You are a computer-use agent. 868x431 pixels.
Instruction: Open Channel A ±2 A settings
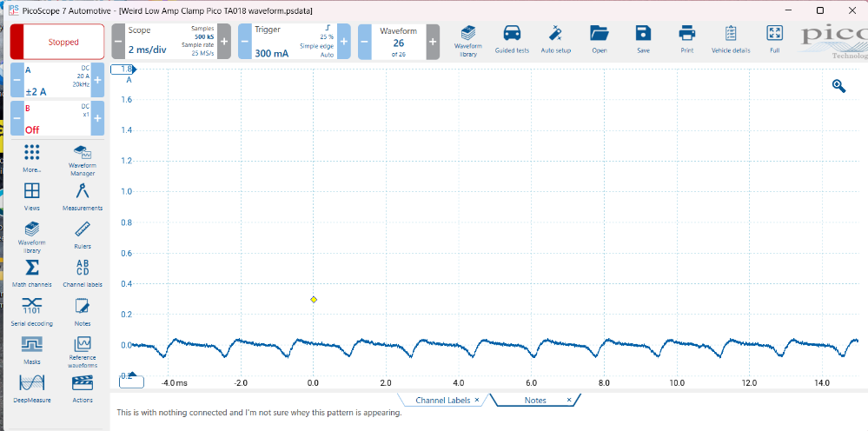[56, 80]
